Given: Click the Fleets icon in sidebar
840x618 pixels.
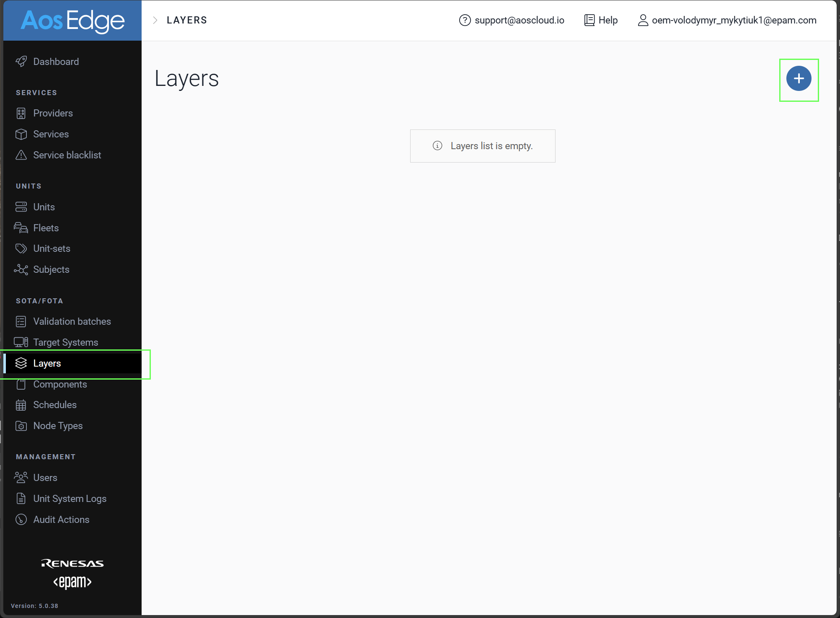Looking at the screenshot, I should 21,228.
